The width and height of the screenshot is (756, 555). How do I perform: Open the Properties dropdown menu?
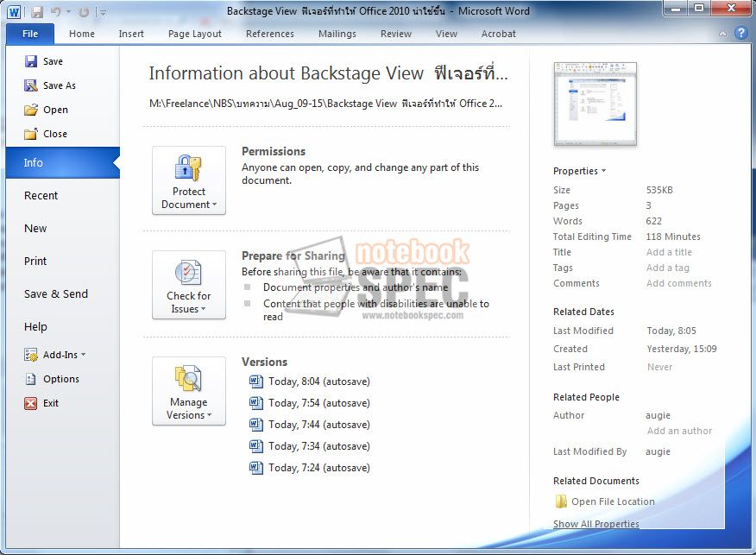(x=579, y=171)
